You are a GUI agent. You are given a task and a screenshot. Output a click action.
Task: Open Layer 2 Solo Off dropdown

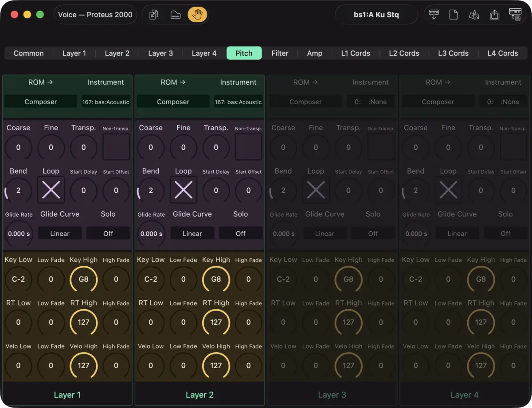(241, 233)
